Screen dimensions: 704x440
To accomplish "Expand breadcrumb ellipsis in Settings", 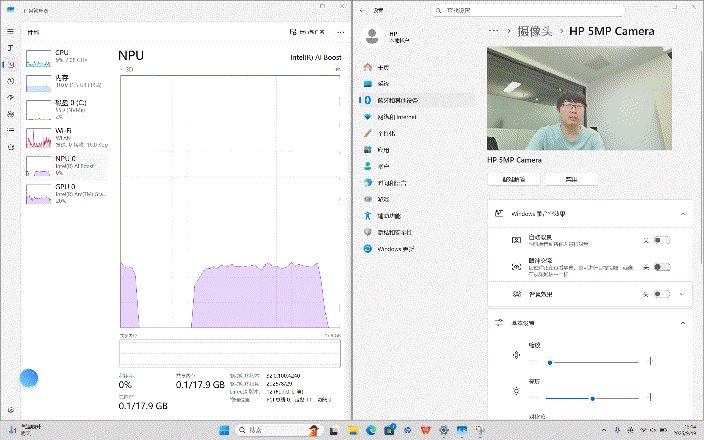I will pos(493,31).
